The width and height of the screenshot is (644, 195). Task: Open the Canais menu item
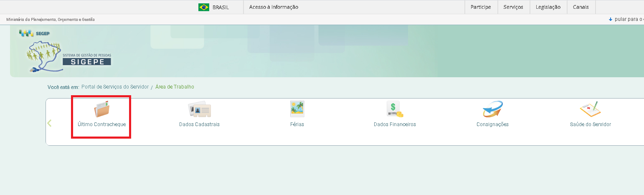pos(581,7)
